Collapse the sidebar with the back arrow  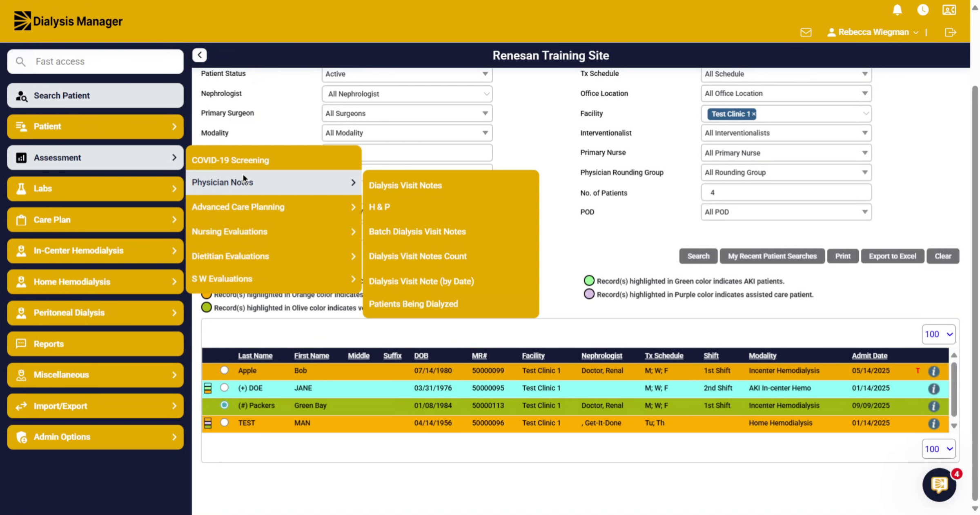pos(199,55)
